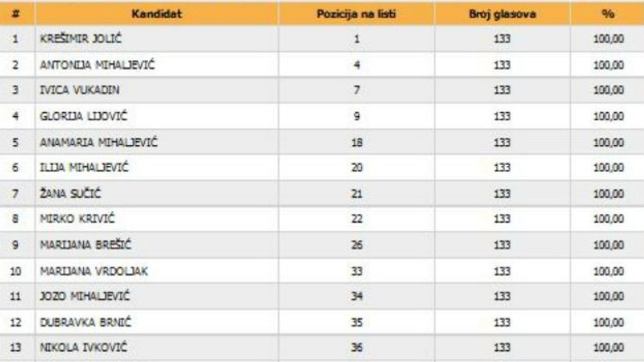Click the # column header

click(16, 14)
